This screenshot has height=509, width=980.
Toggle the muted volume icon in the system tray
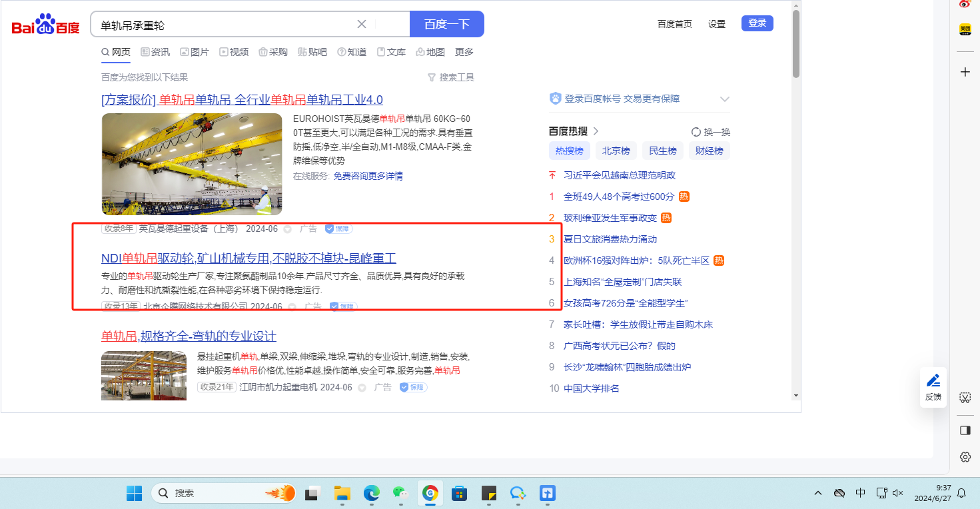[x=897, y=493]
